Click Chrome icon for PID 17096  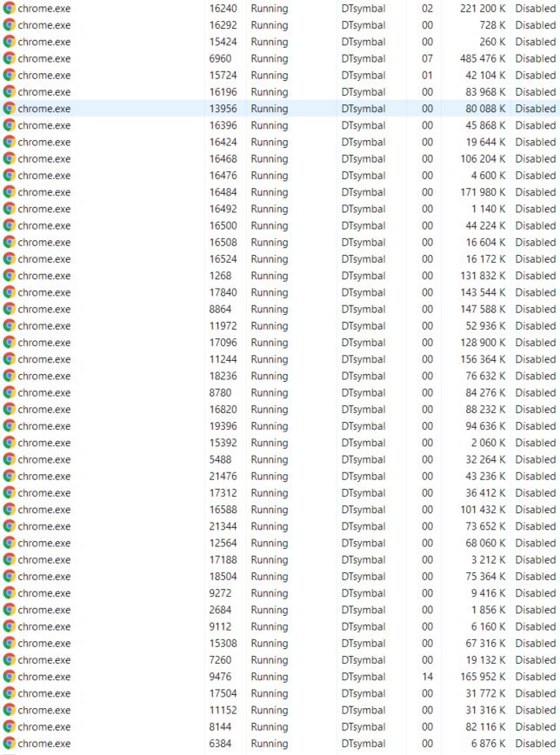(10, 343)
